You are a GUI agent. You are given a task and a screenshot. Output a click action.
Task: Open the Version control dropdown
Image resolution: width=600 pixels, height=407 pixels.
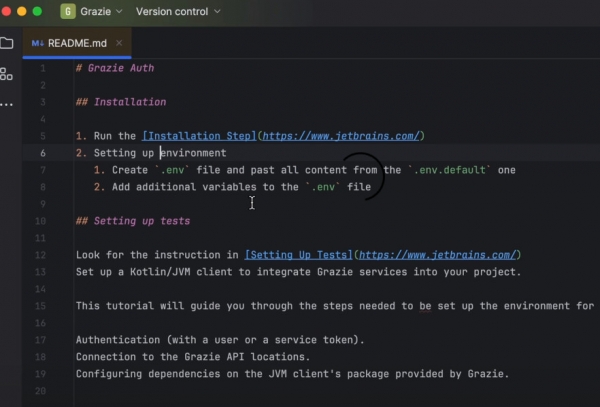coord(178,11)
